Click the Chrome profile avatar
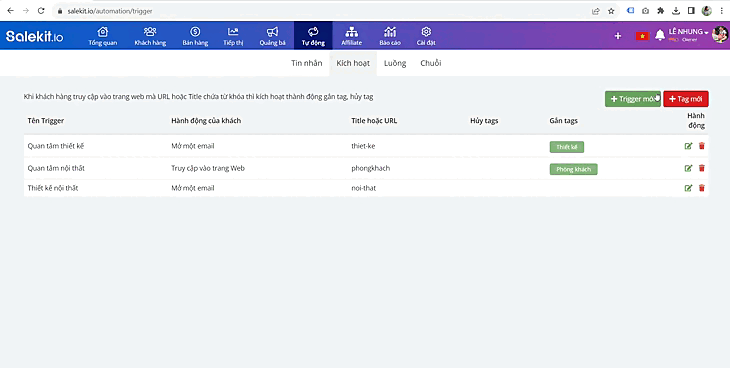730x368 pixels. click(x=707, y=11)
